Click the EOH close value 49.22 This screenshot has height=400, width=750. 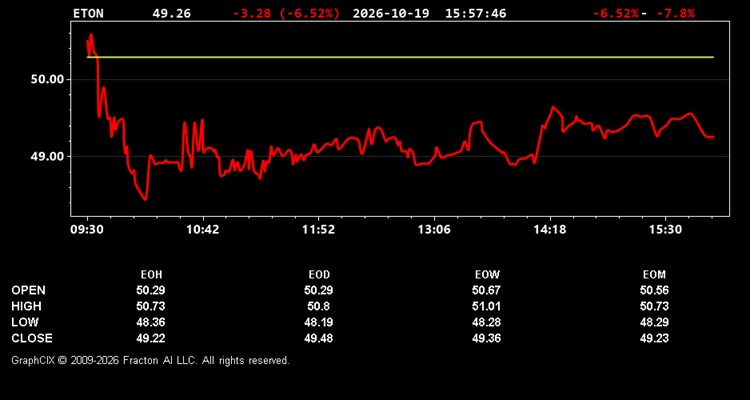[x=151, y=338]
